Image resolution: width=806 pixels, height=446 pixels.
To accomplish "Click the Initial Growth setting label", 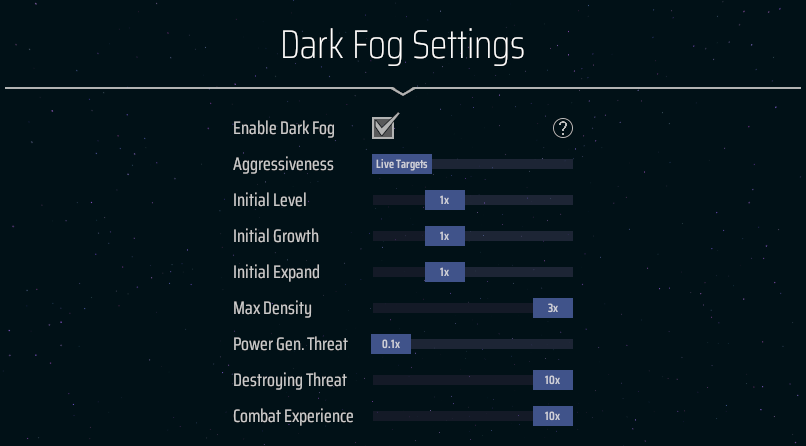I will click(276, 236).
